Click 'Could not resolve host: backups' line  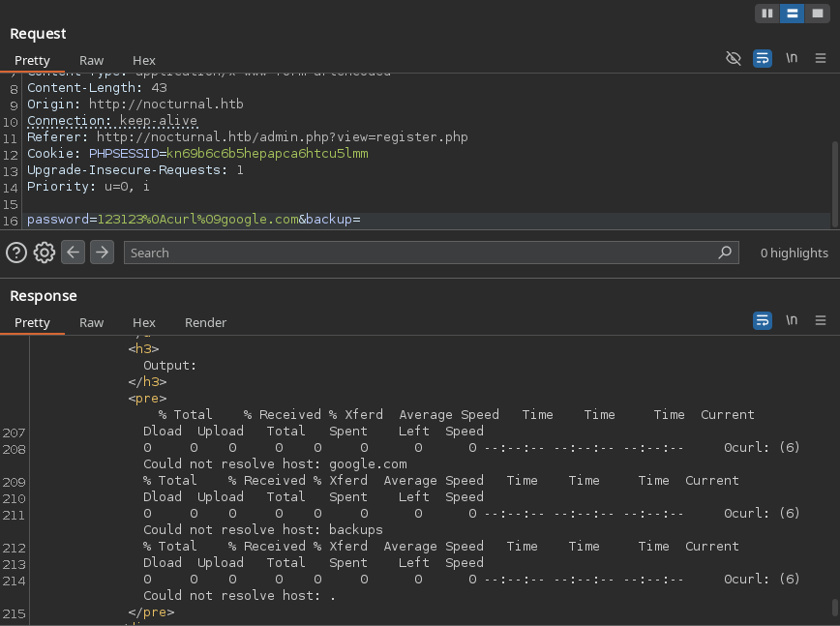pyautogui.click(x=263, y=530)
